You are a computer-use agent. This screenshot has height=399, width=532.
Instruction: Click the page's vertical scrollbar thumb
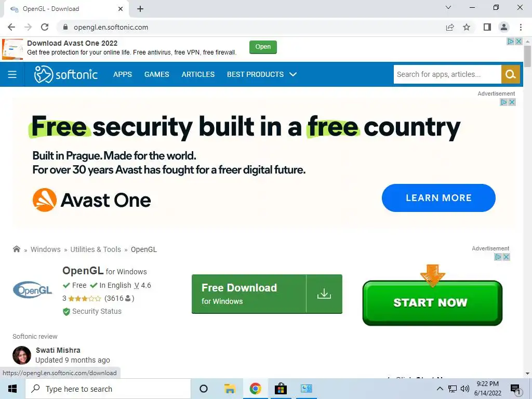click(x=527, y=56)
